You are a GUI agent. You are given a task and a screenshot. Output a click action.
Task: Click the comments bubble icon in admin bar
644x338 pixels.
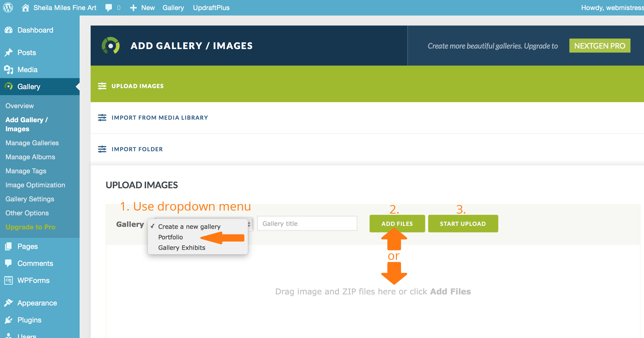coord(108,8)
